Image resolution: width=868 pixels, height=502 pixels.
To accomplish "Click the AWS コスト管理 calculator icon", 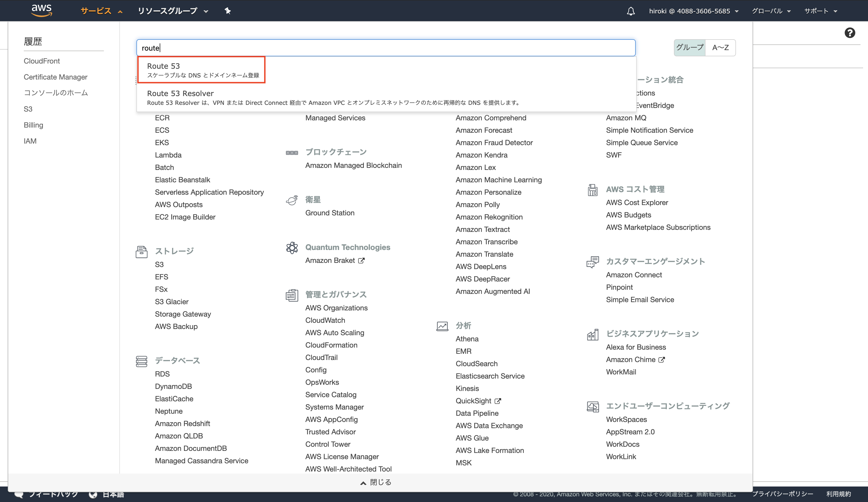I will pos(593,190).
